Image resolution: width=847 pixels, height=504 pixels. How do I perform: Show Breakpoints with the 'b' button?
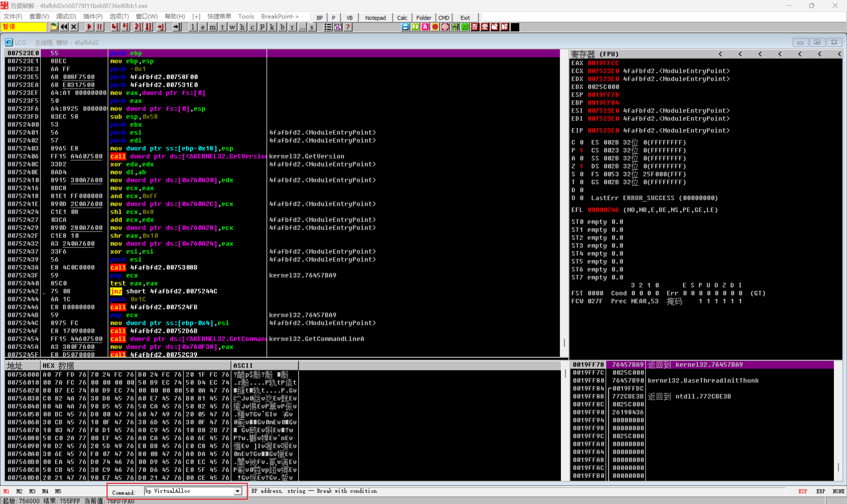pos(282,27)
